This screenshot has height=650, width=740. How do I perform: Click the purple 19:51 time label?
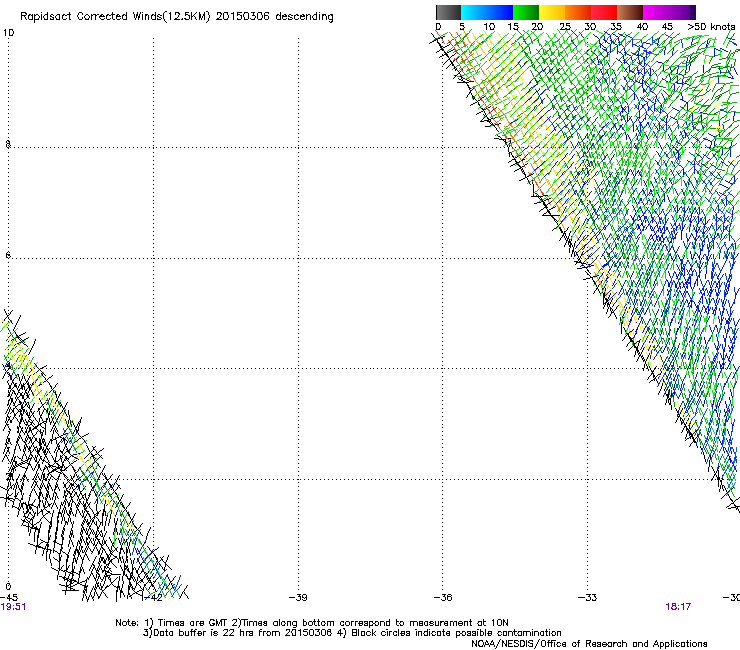[x=13, y=607]
